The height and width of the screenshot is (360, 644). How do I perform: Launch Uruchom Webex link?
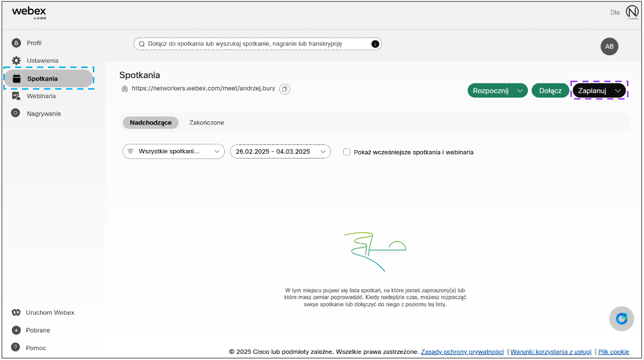50,312
